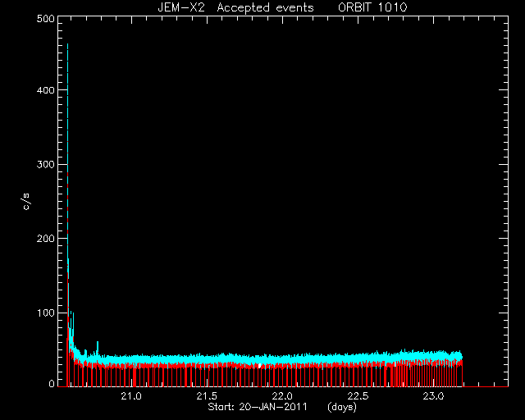The width and height of the screenshot is (525, 420).
Task: Click the 300 y-axis tick label
Action: [46, 164]
